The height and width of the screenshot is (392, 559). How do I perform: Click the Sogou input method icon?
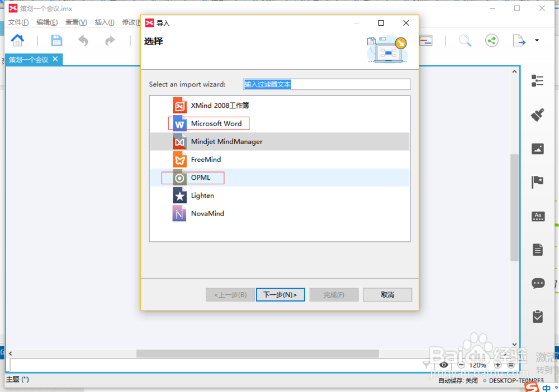532,386
